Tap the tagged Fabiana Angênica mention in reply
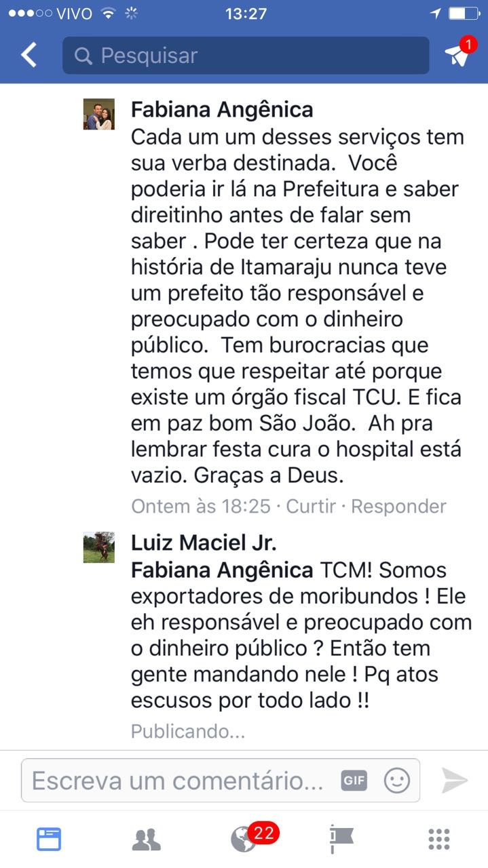488x868 pixels. click(222, 570)
